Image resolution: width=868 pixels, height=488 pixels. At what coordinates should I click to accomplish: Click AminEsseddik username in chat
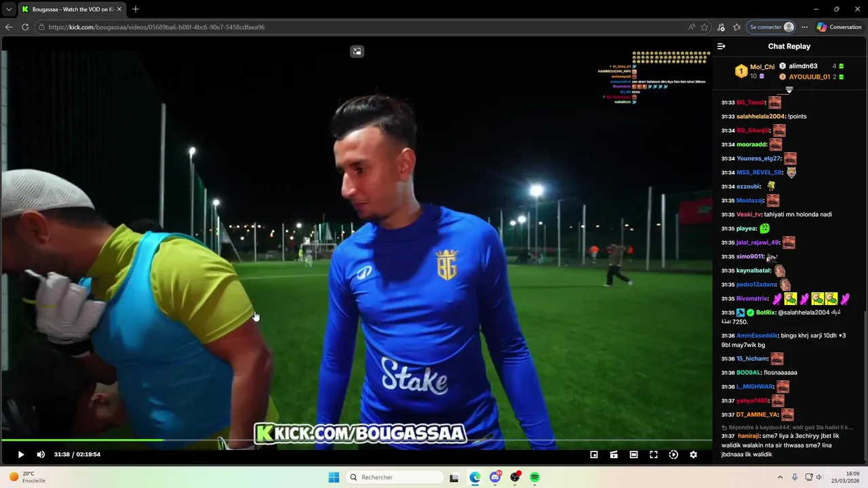tap(757, 335)
